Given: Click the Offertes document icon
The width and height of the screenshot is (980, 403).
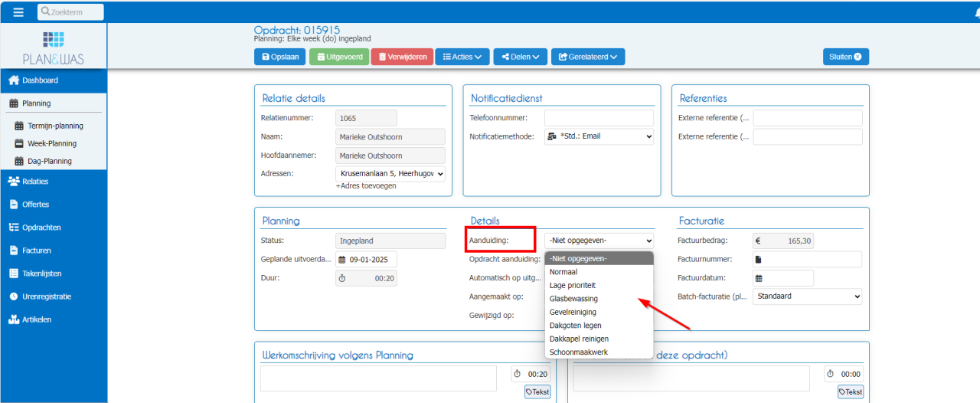Looking at the screenshot, I should coord(13,205).
